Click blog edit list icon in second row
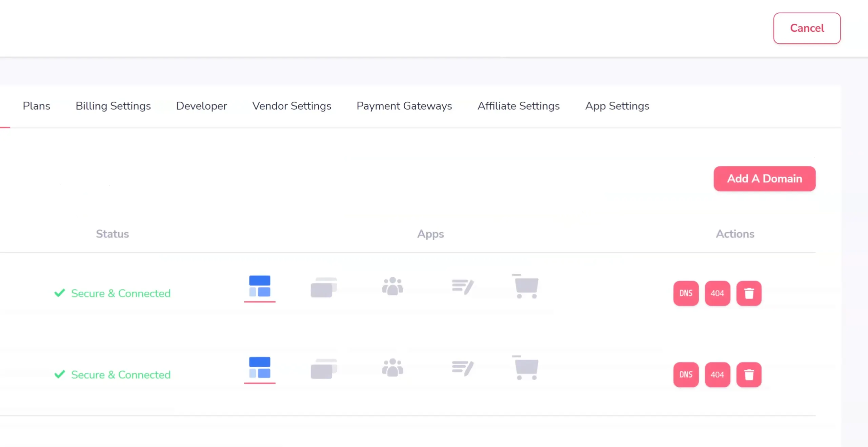Screen dimensions: 868x447 (x=463, y=368)
